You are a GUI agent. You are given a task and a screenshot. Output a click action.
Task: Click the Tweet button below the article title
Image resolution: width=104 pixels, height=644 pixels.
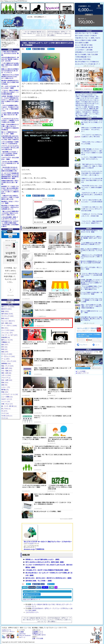tap(51, 49)
